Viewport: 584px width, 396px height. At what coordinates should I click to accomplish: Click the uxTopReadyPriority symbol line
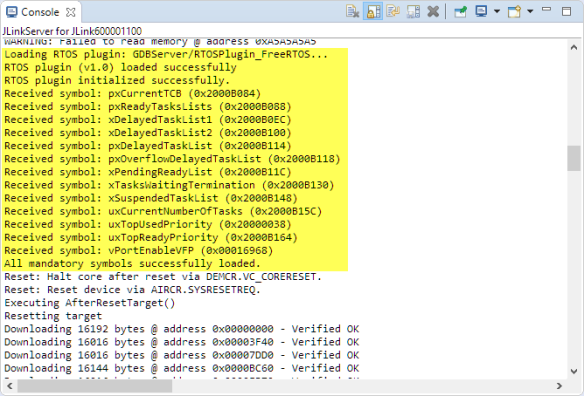(x=151, y=237)
